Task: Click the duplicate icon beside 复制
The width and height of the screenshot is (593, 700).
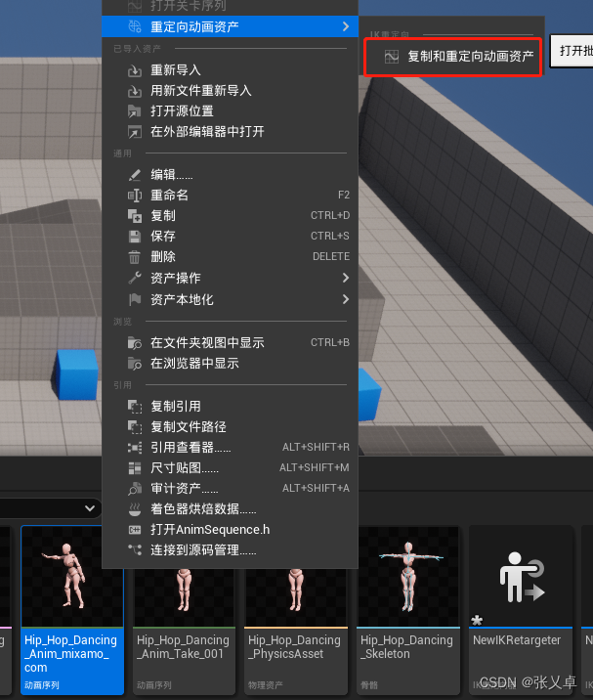Action: tap(135, 216)
